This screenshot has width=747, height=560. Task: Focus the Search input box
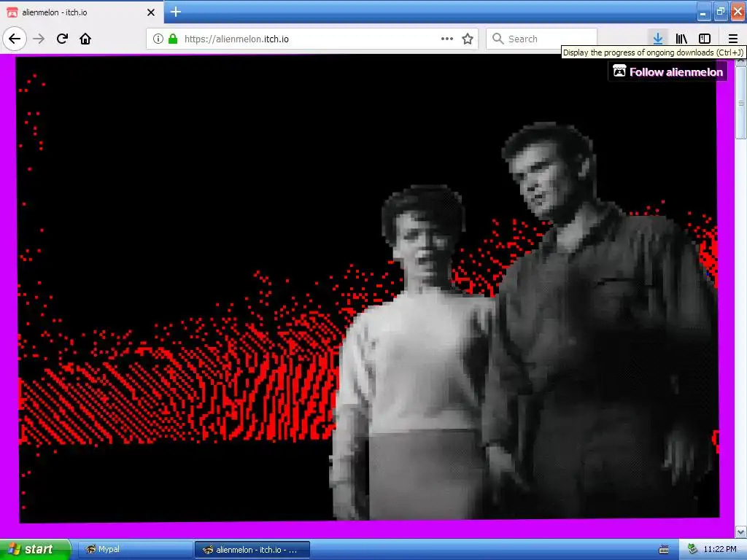click(542, 39)
